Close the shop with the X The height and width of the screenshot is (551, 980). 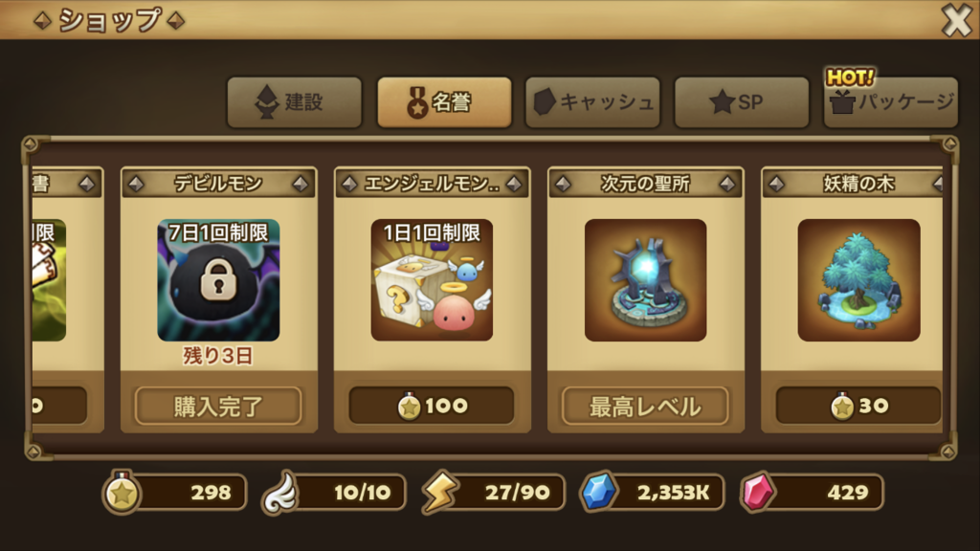click(x=957, y=21)
